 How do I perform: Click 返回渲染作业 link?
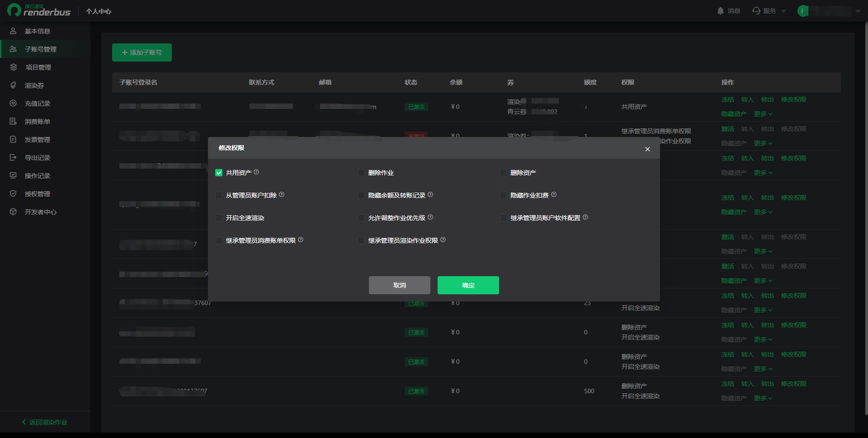point(45,422)
